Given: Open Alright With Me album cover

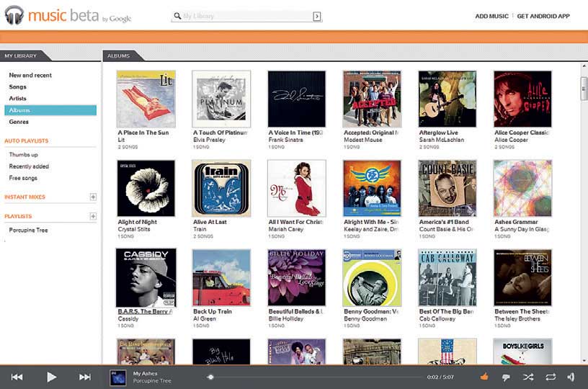Looking at the screenshot, I should (x=372, y=188).
